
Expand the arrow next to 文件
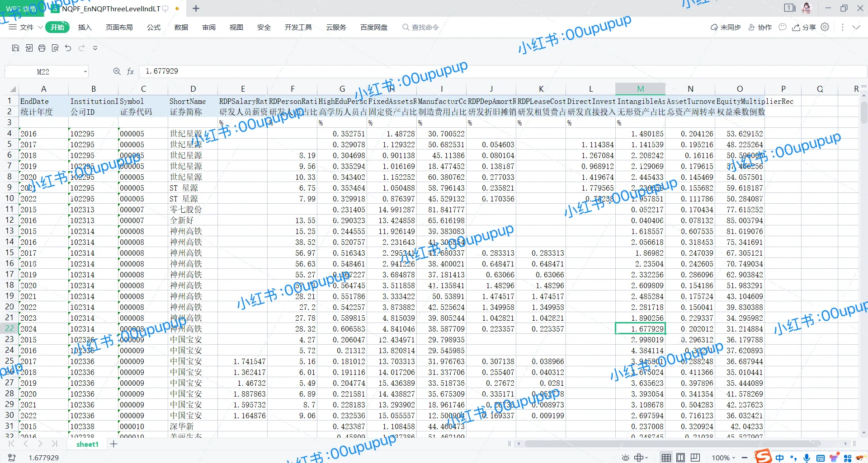[x=40, y=27]
